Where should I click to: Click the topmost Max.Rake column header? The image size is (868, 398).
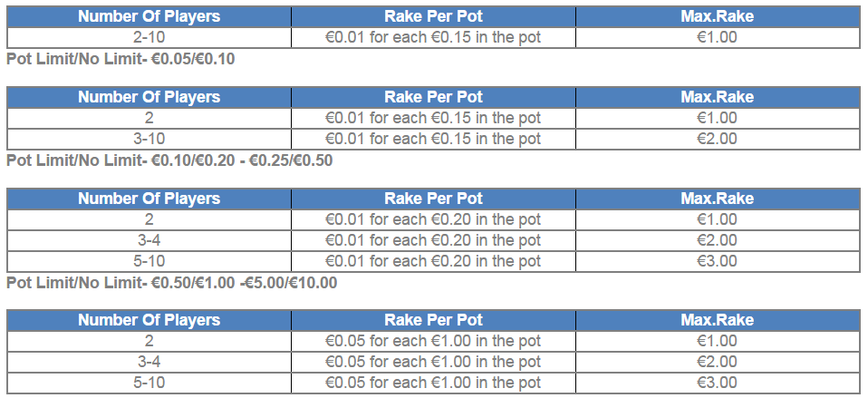pos(718,16)
